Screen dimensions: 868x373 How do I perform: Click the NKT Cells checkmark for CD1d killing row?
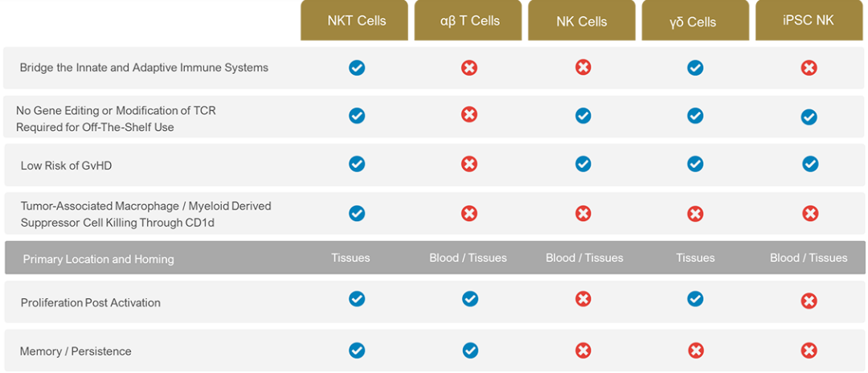(357, 213)
